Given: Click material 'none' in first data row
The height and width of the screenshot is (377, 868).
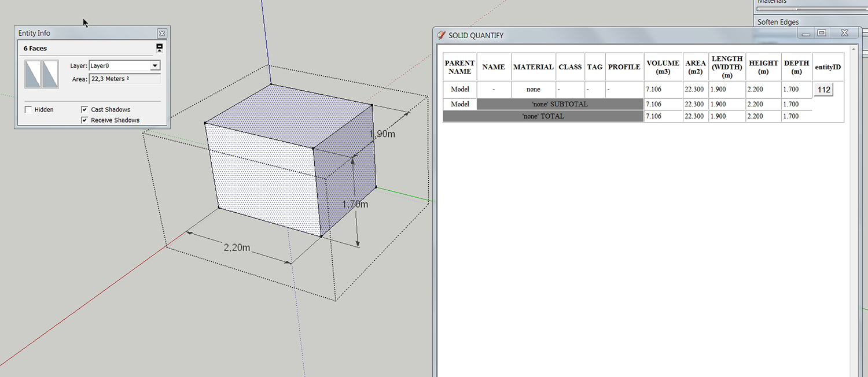Looking at the screenshot, I should 534,90.
